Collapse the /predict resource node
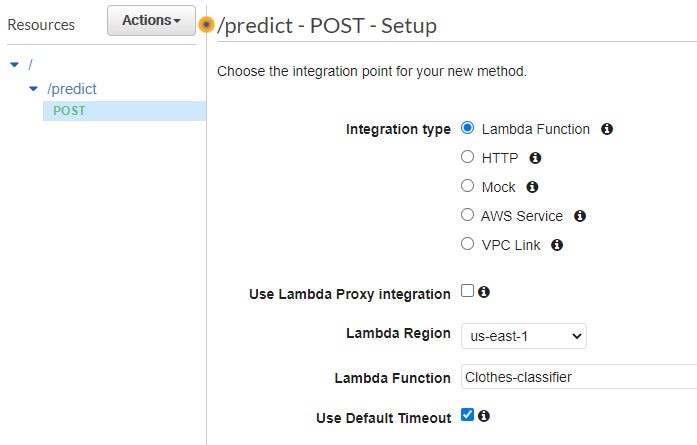 [34, 89]
